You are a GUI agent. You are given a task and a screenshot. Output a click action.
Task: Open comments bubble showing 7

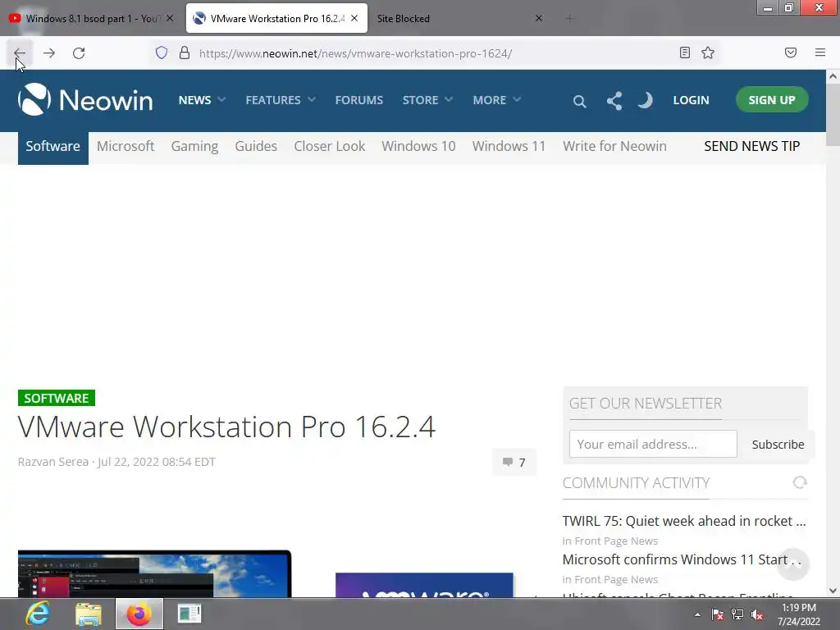[x=514, y=463]
